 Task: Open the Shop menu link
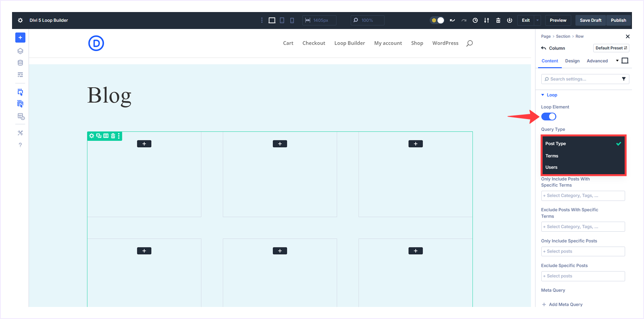pyautogui.click(x=417, y=43)
